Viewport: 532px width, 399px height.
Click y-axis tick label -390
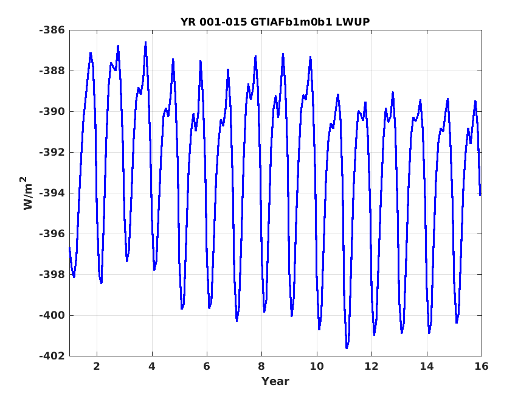52,112
